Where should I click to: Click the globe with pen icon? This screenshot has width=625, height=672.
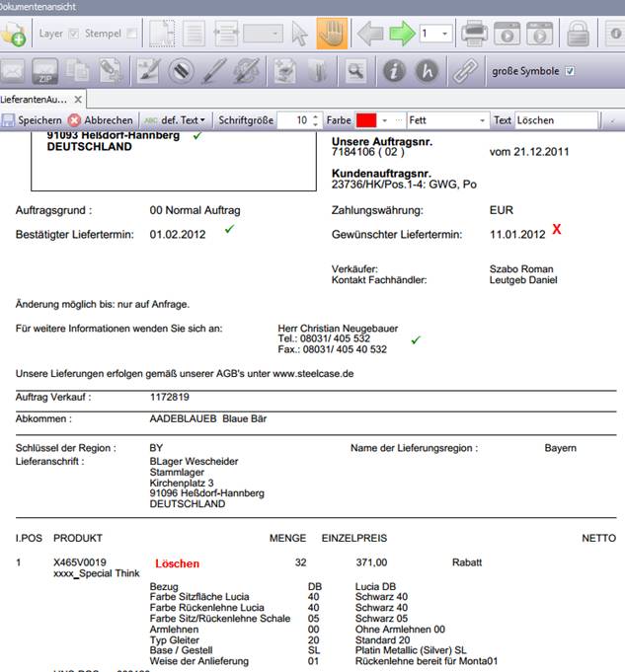(246, 71)
